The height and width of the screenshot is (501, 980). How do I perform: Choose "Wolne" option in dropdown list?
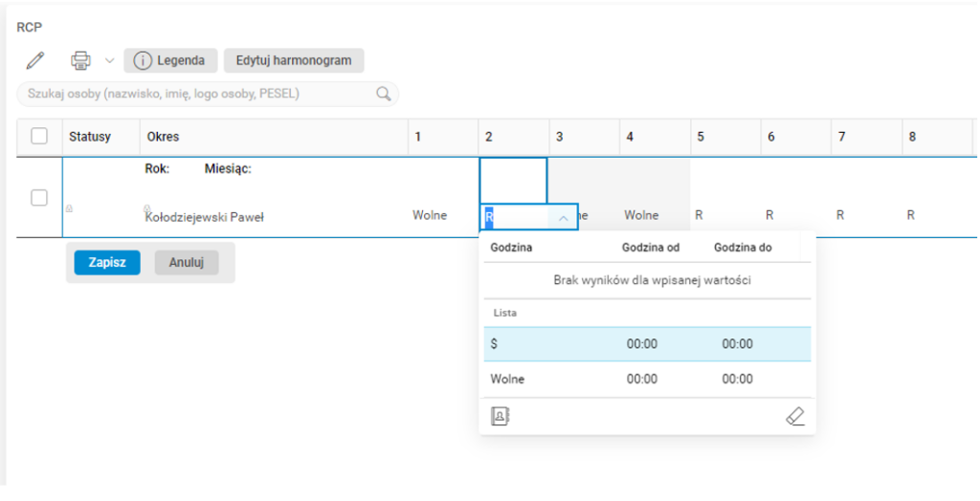647,379
